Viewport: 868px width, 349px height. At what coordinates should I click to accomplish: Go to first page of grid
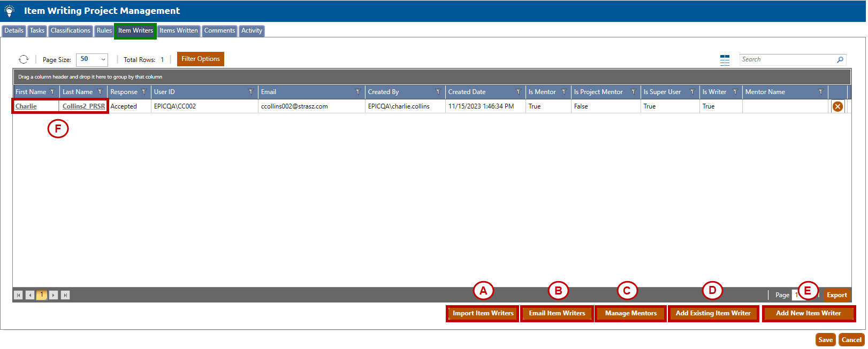(18, 295)
